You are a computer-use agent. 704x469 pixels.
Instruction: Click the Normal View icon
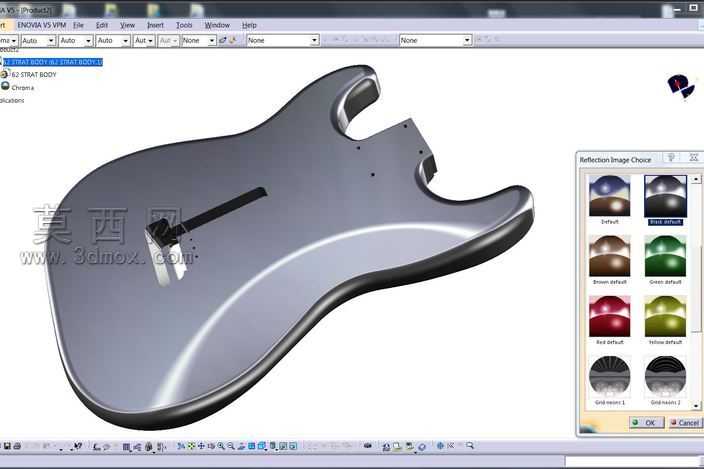tap(241, 446)
